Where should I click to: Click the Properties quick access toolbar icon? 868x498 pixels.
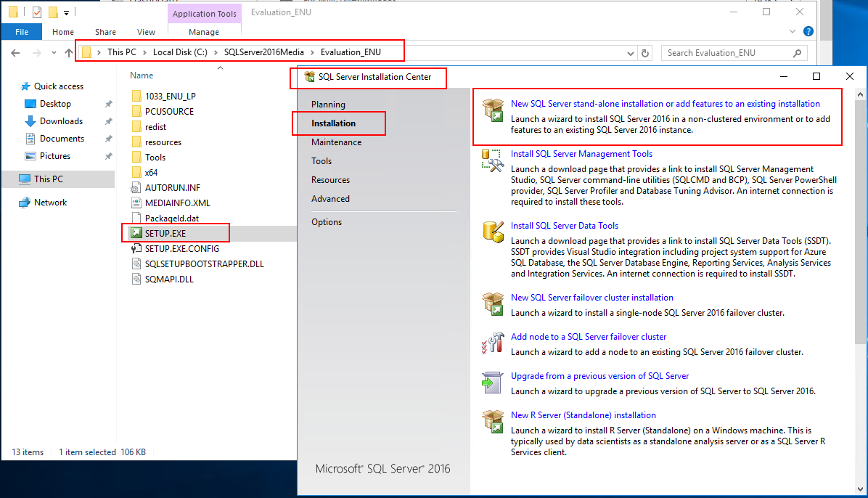(x=36, y=12)
